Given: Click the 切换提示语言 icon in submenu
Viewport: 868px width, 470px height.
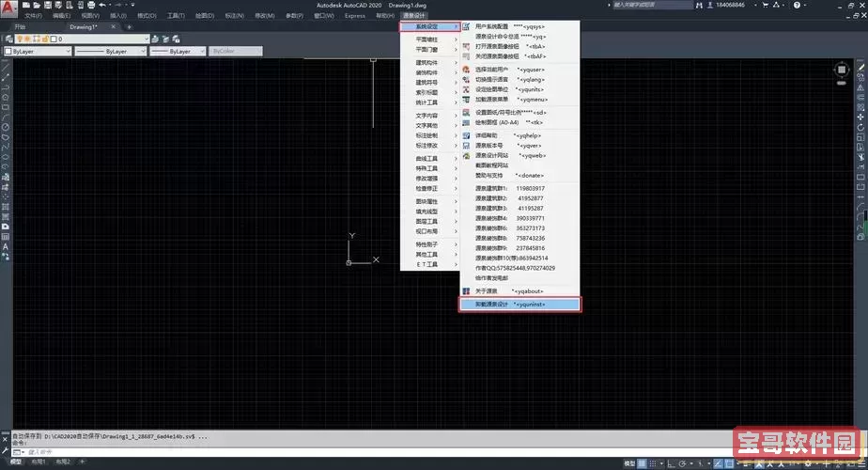Looking at the screenshot, I should [466, 79].
